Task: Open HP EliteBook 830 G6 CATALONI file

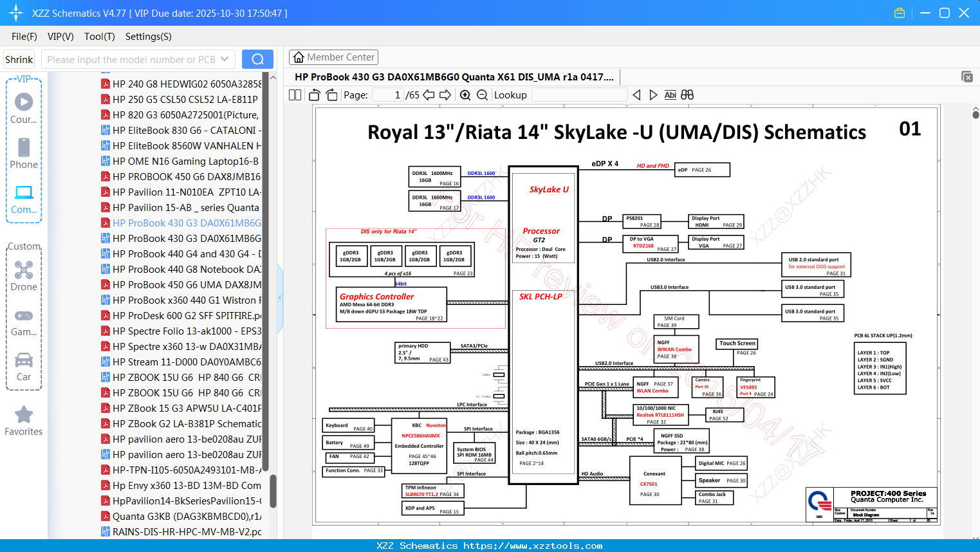Action: pyautogui.click(x=181, y=130)
